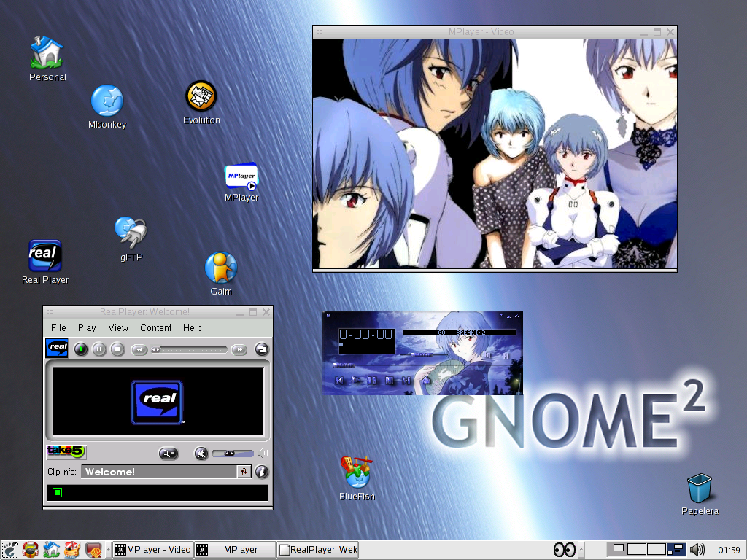This screenshot has height=560, width=747.
Task: Click the lifesaver help launcher in panel
Action: point(31,550)
